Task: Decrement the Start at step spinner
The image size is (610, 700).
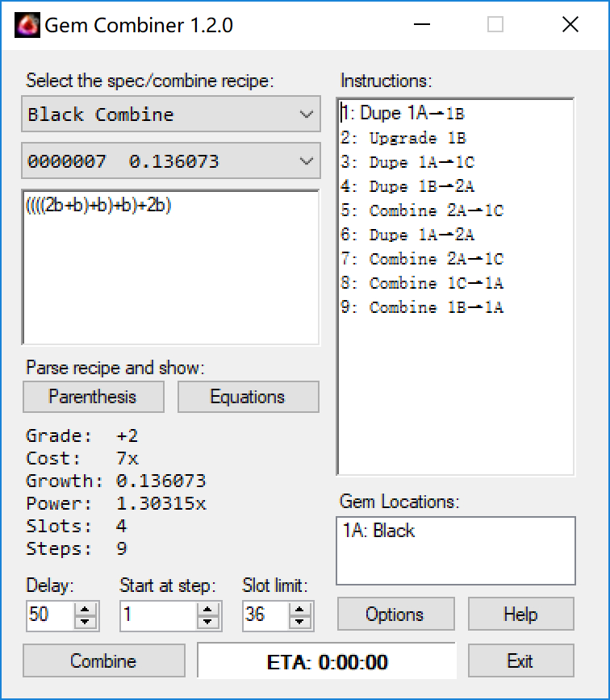Action: pos(208,622)
